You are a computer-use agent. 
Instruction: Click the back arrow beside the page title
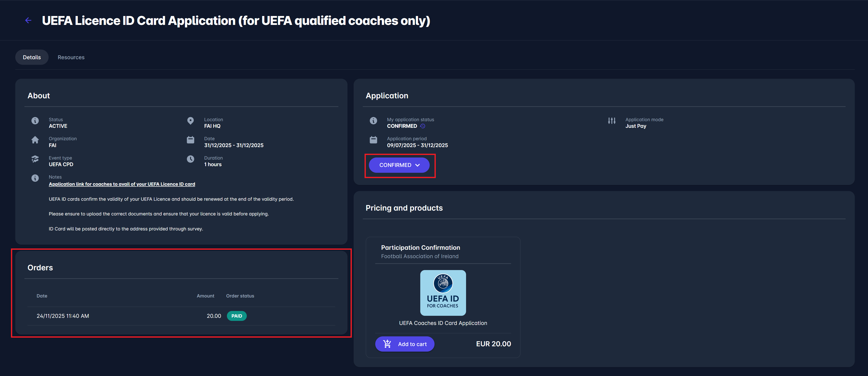click(28, 21)
